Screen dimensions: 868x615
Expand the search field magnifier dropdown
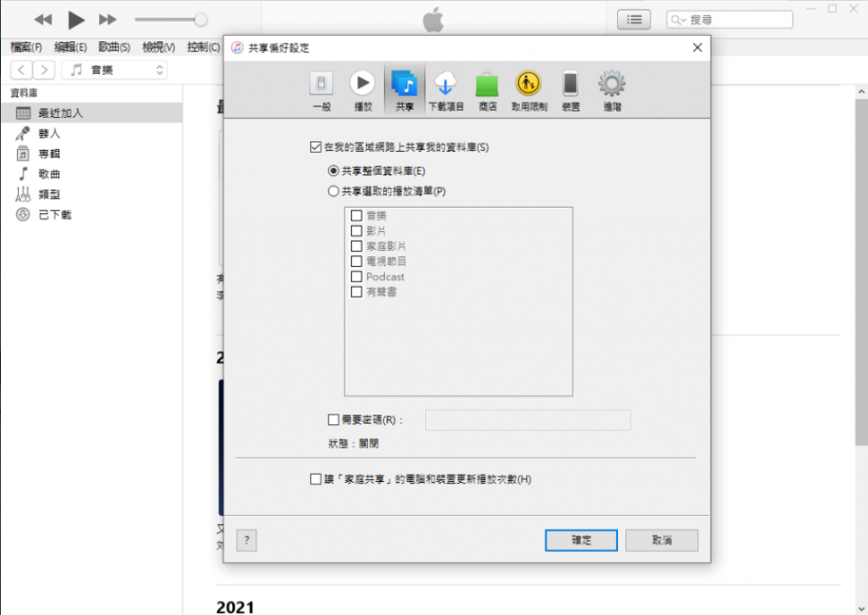(679, 20)
